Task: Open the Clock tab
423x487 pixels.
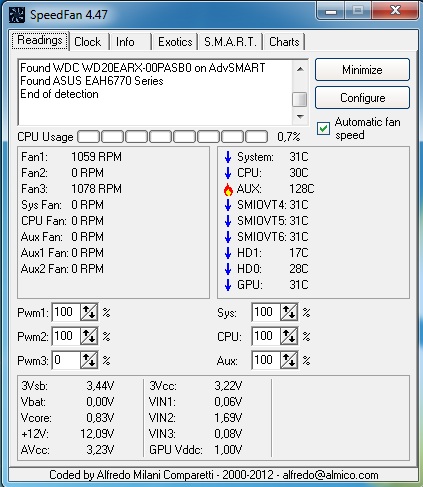Action: click(x=88, y=42)
